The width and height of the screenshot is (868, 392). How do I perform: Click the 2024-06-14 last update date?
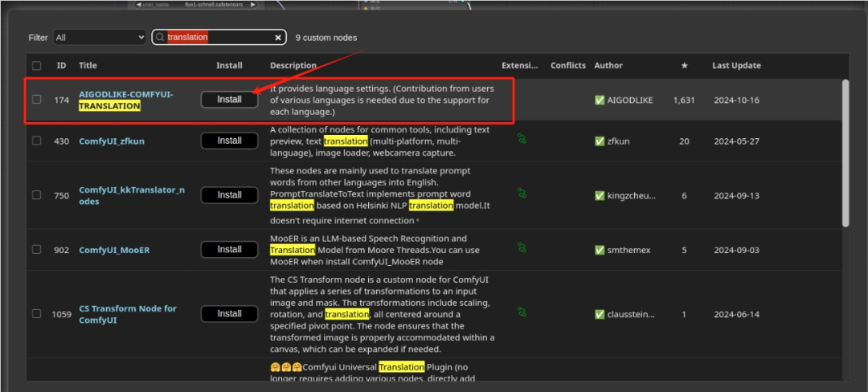736,314
